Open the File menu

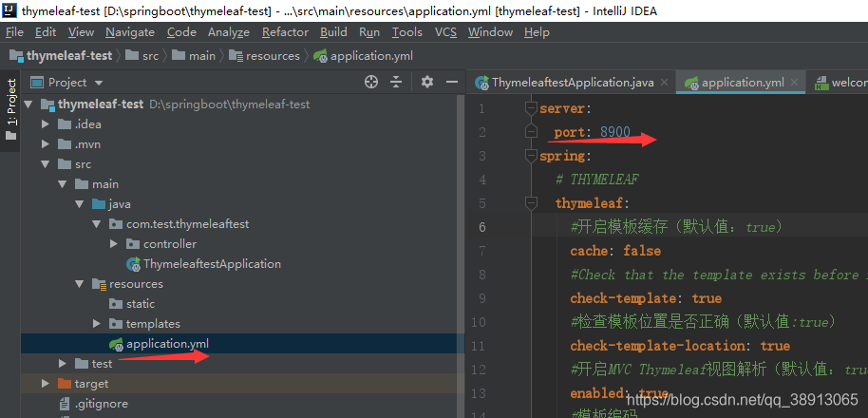pyautogui.click(x=14, y=32)
